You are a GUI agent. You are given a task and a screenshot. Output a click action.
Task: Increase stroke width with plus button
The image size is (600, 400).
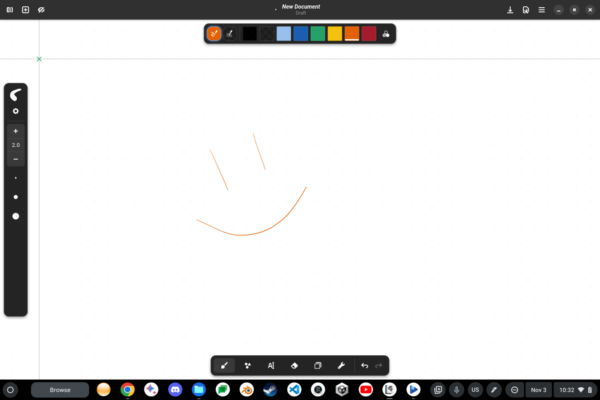[15, 131]
